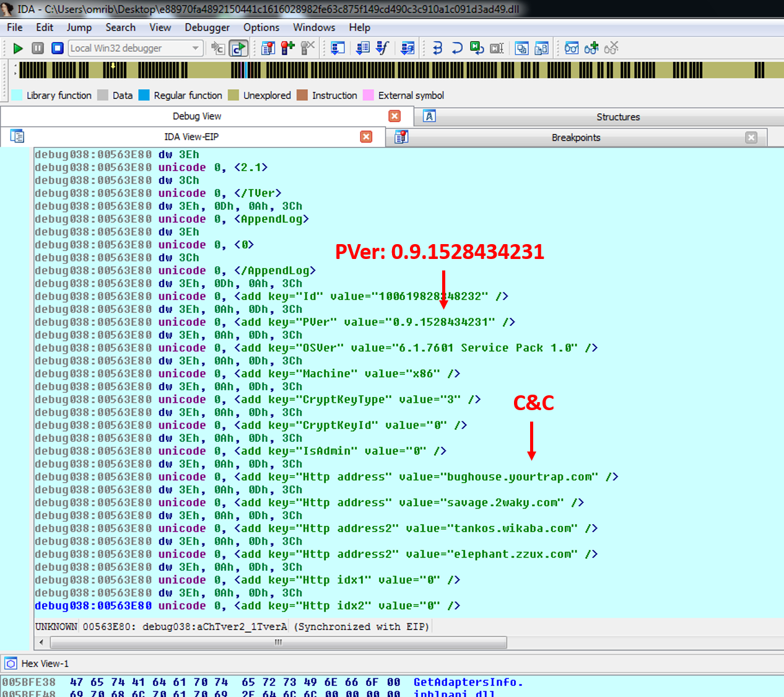Click the PVer key value line
The width and height of the screenshot is (784, 697).
click(275, 322)
